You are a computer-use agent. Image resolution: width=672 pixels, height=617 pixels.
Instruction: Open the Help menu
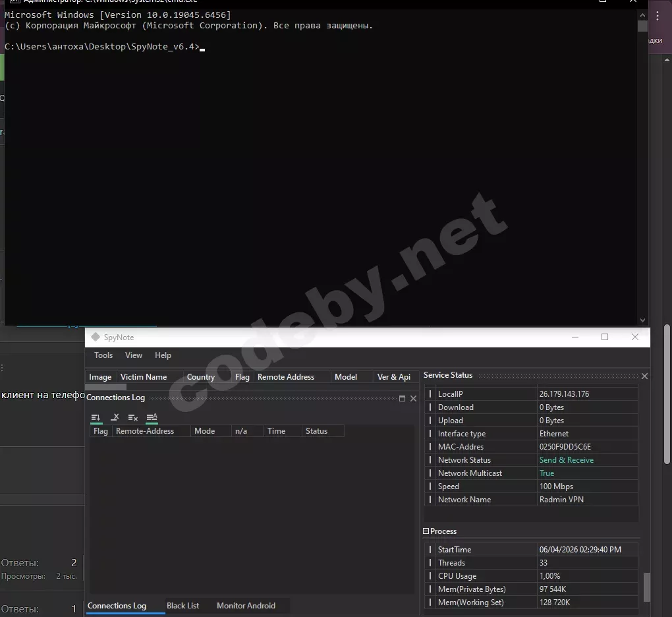point(163,355)
